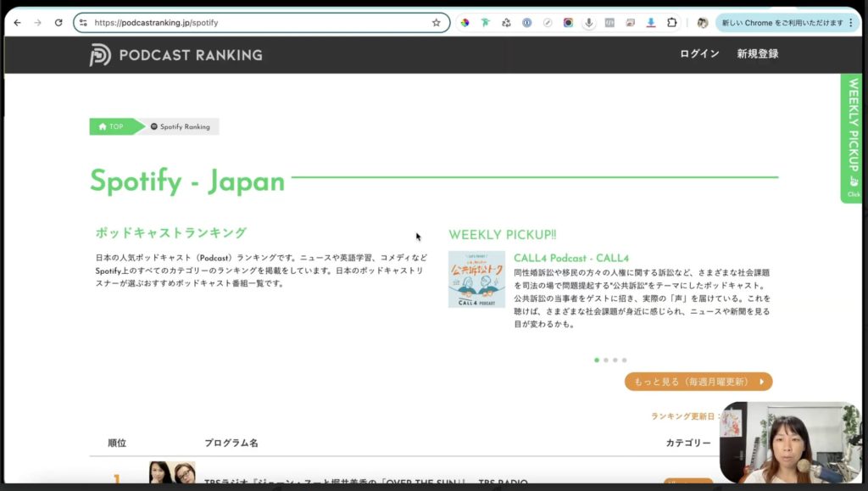Open the Chrome profile avatar
Viewport: 868px width, 491px height.
(x=702, y=23)
